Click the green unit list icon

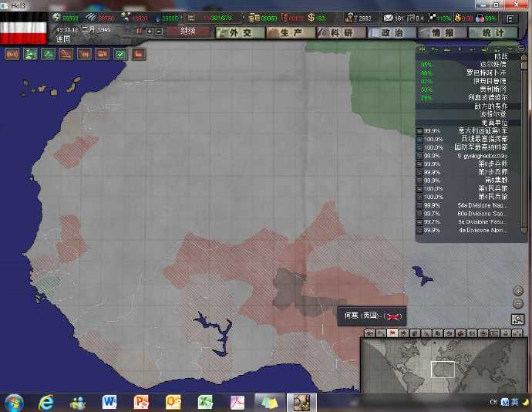(30, 54)
